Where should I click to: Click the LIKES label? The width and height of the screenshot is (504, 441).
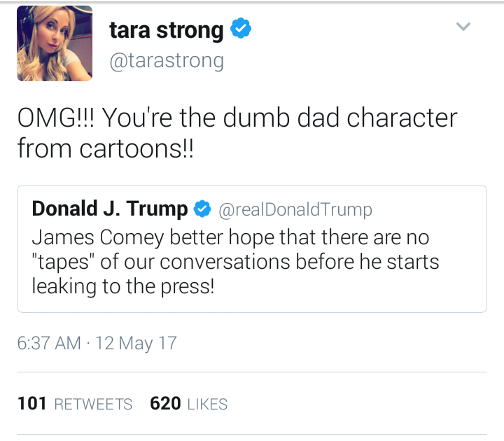click(x=207, y=405)
